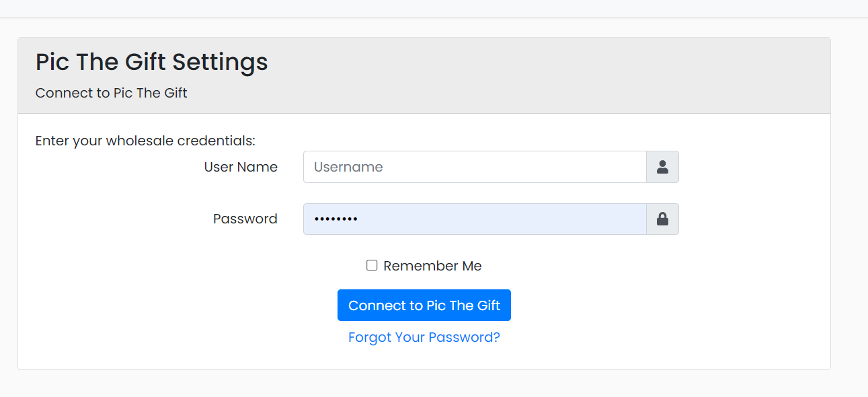The image size is (868, 397).
Task: Tick the Remember Me checkbox
Action: 372,266
